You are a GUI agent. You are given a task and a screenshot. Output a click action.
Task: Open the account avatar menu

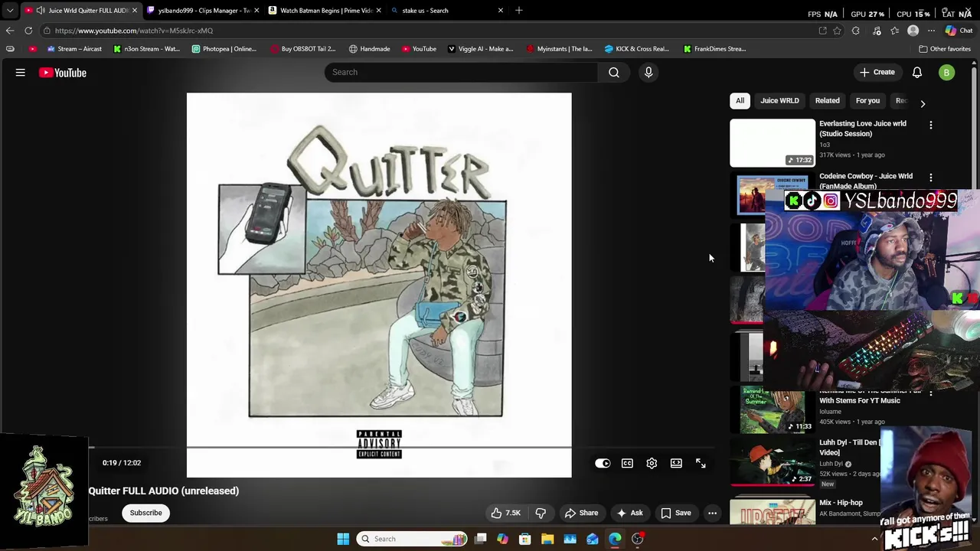pos(947,73)
